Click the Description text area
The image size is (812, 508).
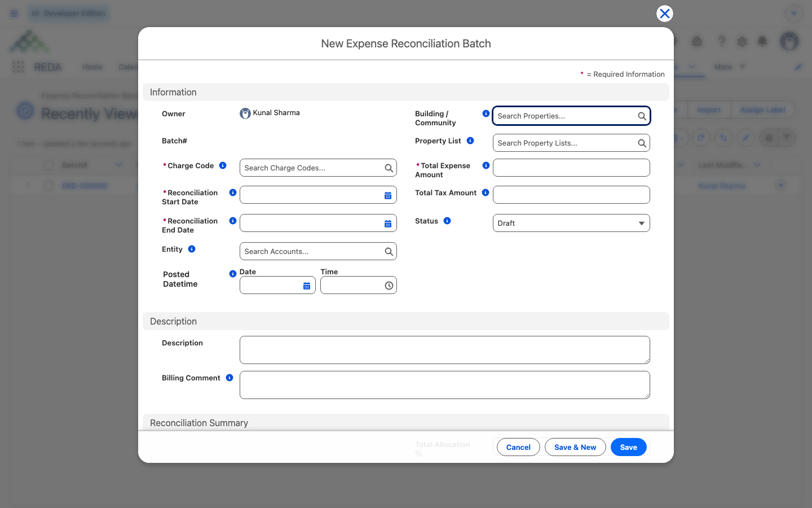click(x=445, y=350)
